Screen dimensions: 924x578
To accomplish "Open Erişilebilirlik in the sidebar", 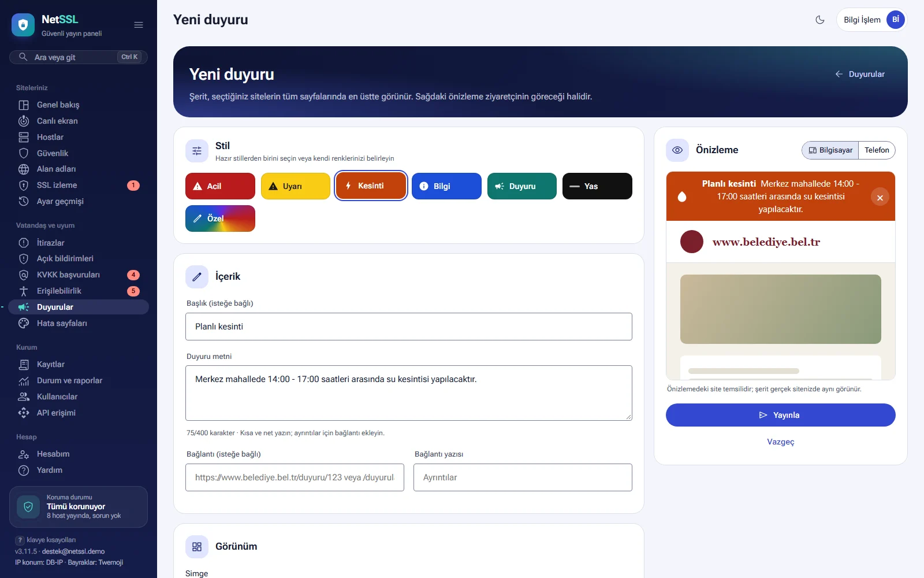I will point(79,291).
